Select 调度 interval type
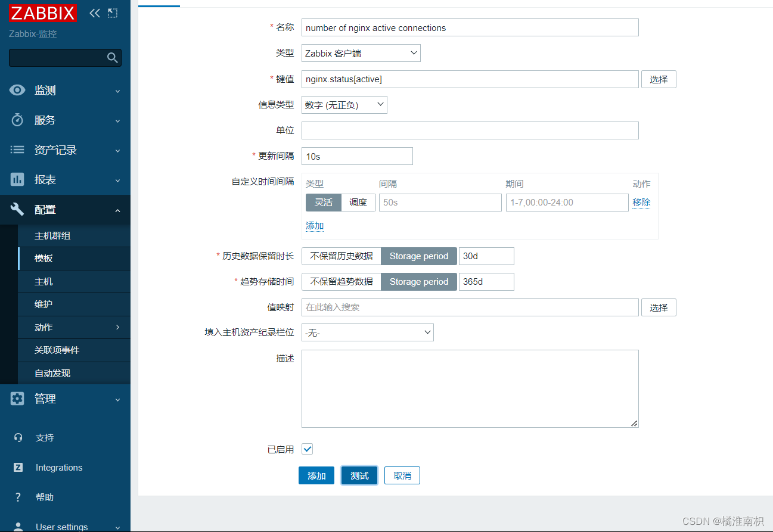The image size is (773, 532). [358, 203]
